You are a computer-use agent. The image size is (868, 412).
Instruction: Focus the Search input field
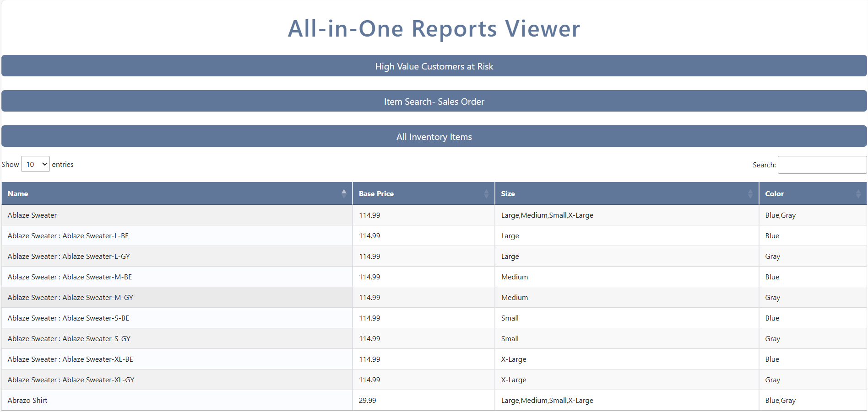pyautogui.click(x=822, y=165)
